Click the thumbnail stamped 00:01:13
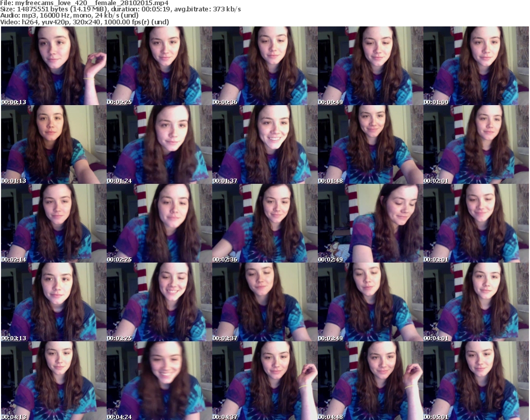The width and height of the screenshot is (530, 420). pyautogui.click(x=54, y=144)
